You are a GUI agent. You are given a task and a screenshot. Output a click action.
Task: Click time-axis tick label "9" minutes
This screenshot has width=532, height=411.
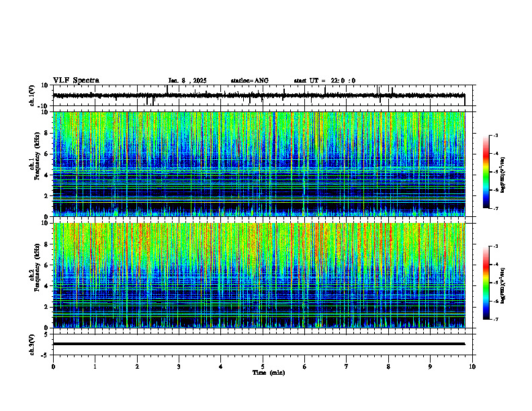pyautogui.click(x=430, y=367)
